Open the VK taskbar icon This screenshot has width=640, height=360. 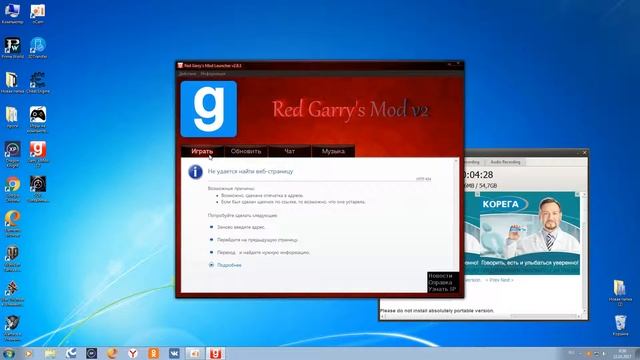[174, 353]
